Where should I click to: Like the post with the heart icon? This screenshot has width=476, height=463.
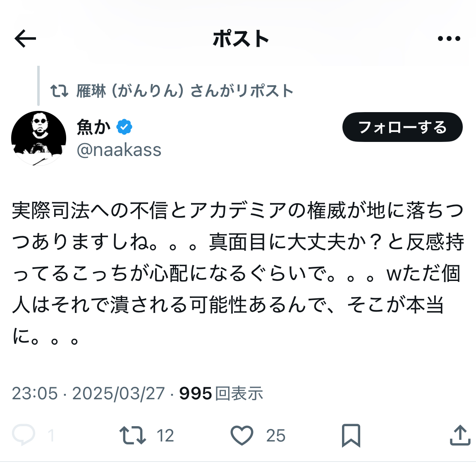(x=242, y=435)
